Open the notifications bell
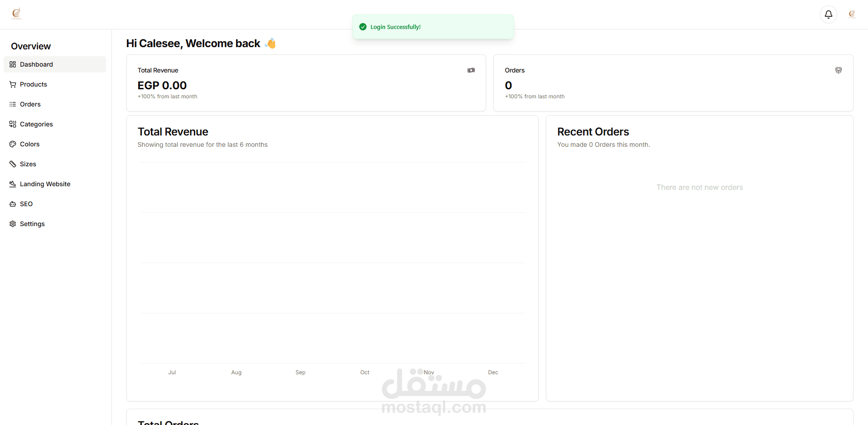This screenshot has height=425, width=868. coord(828,14)
